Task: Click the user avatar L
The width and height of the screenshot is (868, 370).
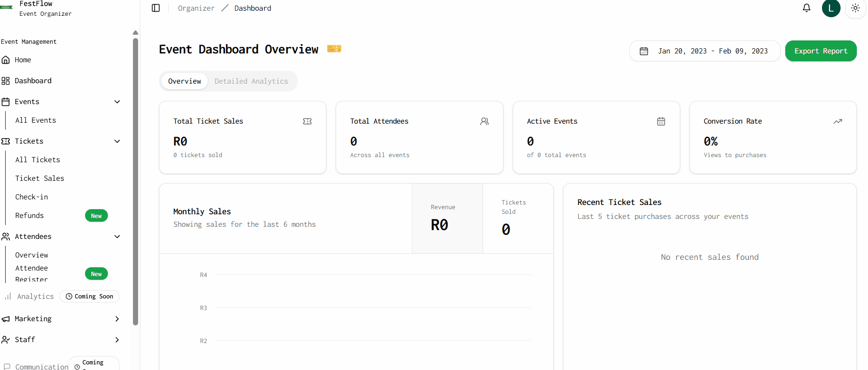Action: pos(830,8)
